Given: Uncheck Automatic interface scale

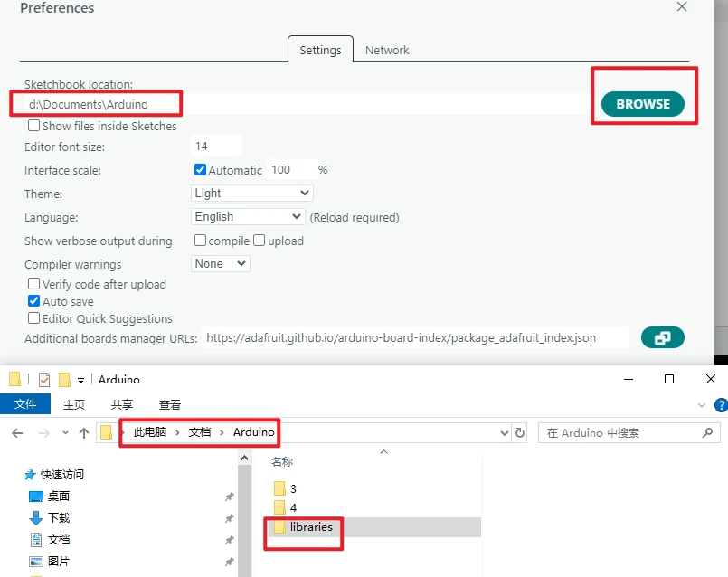Looking at the screenshot, I should 200,170.
